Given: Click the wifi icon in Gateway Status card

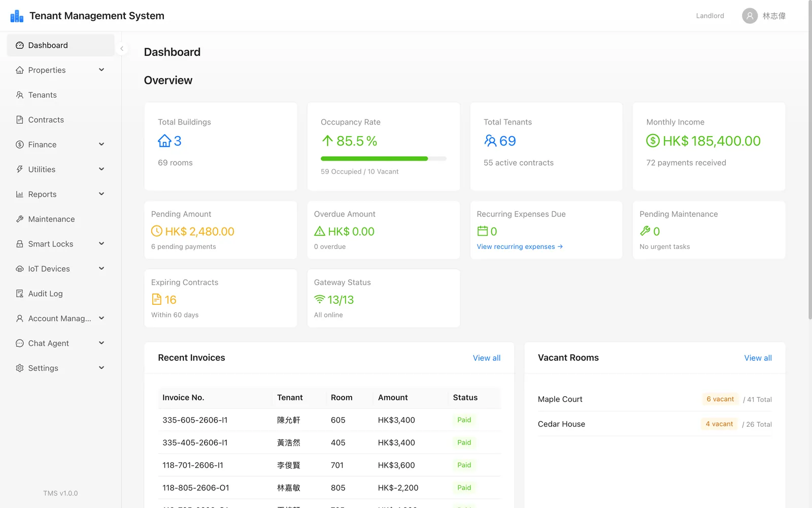Looking at the screenshot, I should pyautogui.click(x=320, y=300).
